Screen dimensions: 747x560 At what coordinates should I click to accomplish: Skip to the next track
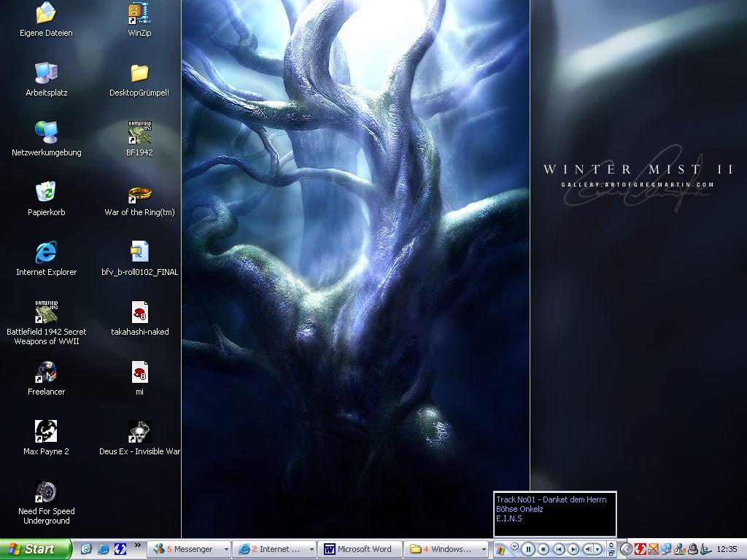pos(573,549)
